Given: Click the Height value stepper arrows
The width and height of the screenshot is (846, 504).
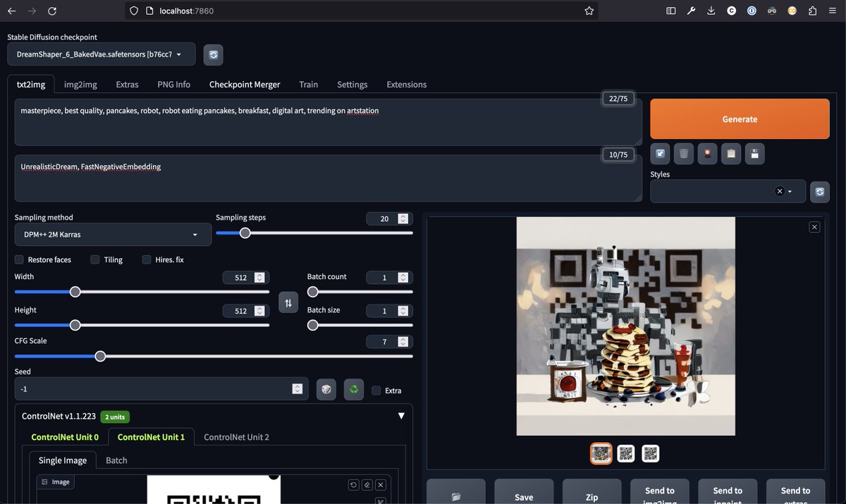Looking at the screenshot, I should 259,311.
